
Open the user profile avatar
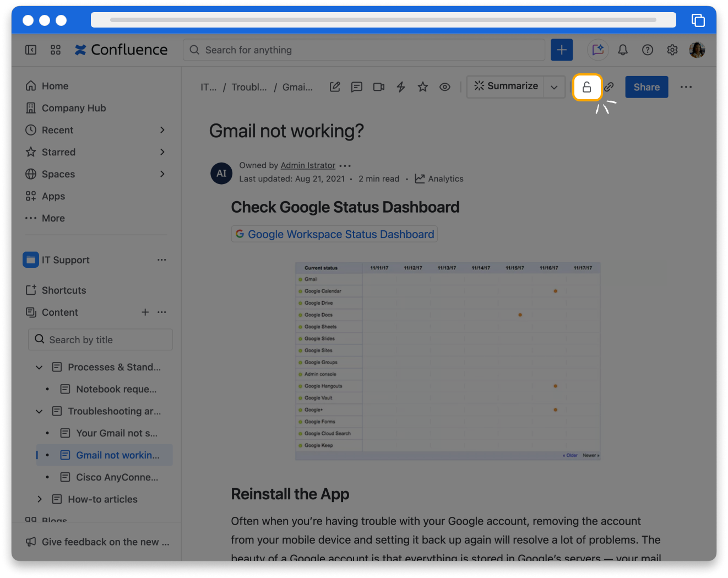(x=697, y=50)
